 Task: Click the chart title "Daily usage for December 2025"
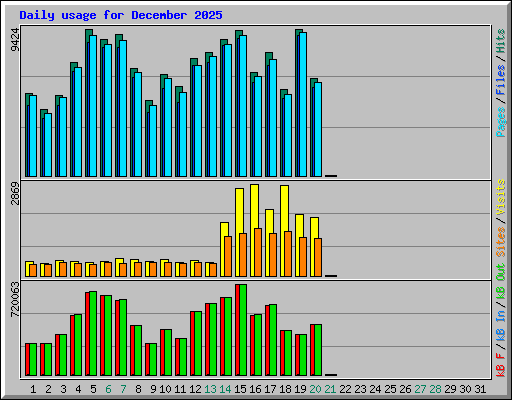[121, 15]
